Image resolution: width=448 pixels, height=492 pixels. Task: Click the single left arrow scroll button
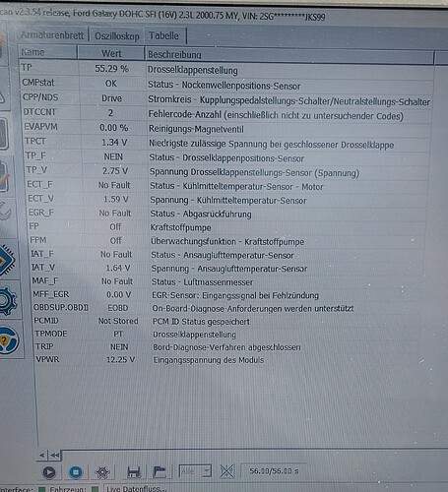click(42, 455)
